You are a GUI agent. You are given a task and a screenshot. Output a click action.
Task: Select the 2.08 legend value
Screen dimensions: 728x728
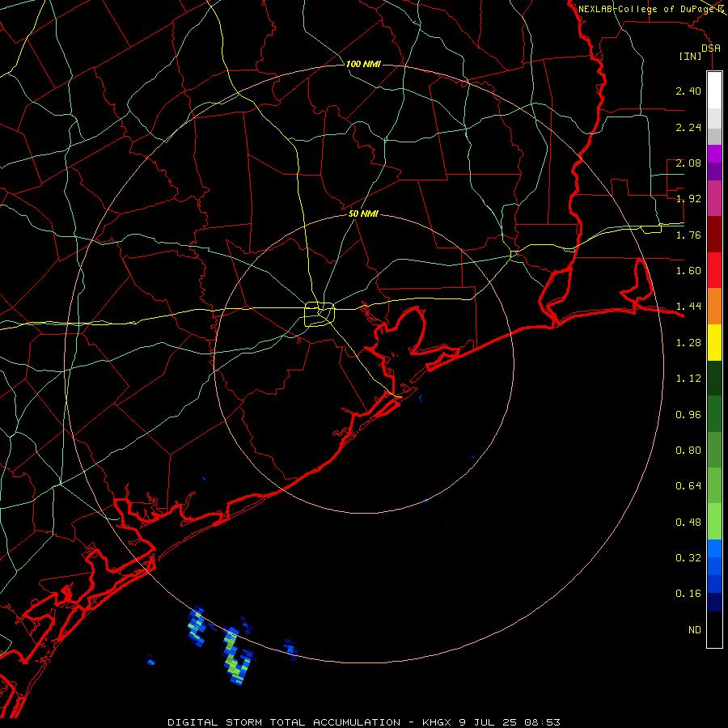[688, 163]
